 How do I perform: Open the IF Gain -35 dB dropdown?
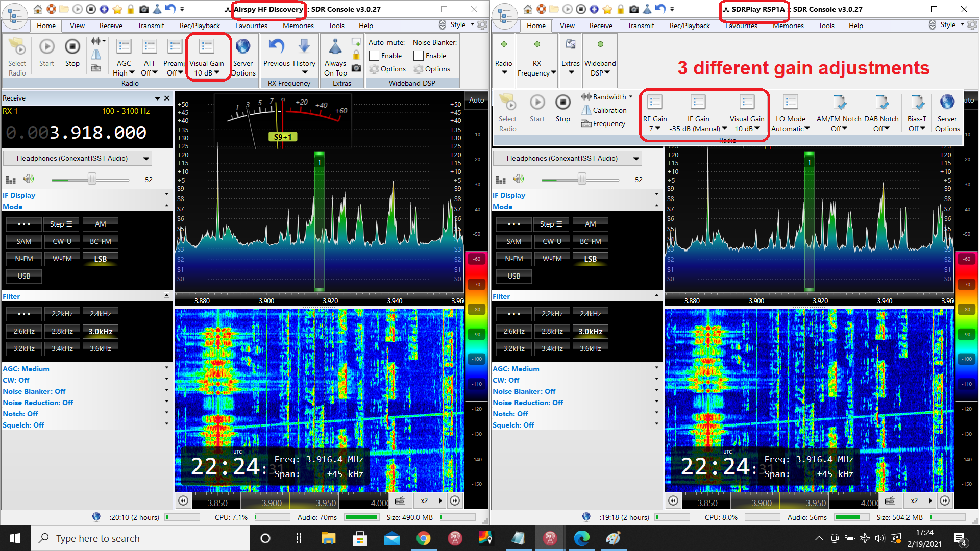coord(698,129)
